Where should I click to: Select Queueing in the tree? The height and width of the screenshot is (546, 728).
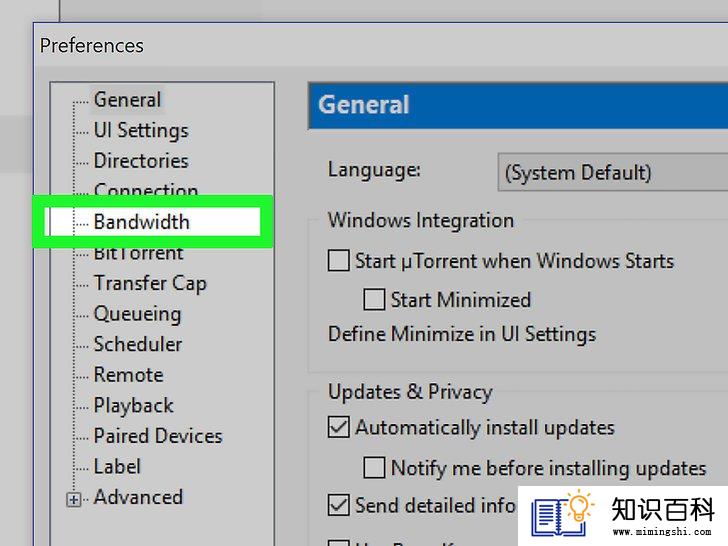(x=137, y=314)
